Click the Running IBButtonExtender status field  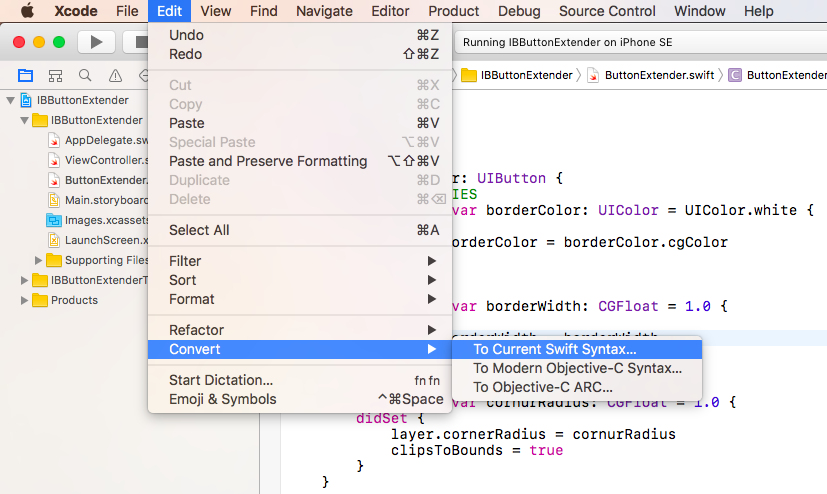[x=640, y=42]
